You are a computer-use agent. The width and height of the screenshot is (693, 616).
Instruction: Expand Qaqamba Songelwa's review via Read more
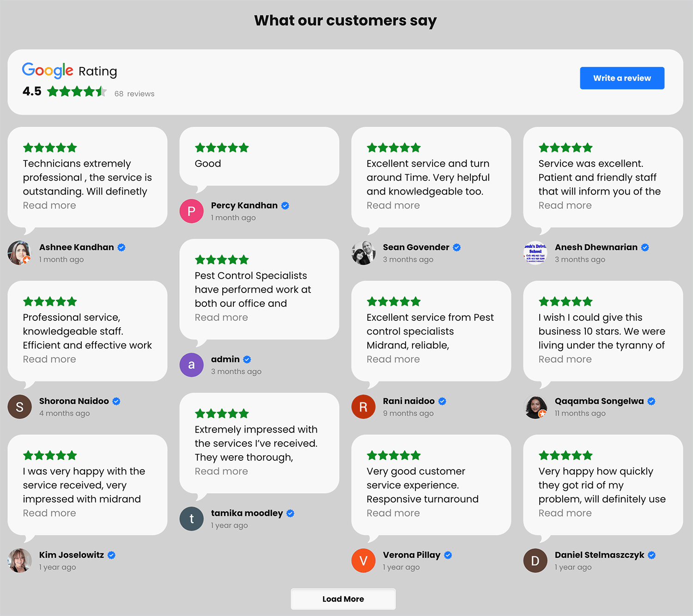(565, 360)
